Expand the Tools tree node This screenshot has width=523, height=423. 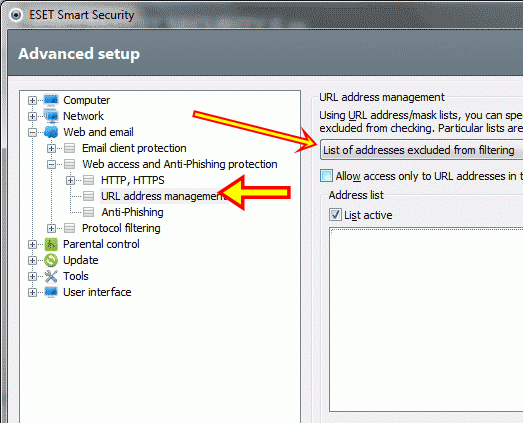tap(32, 276)
